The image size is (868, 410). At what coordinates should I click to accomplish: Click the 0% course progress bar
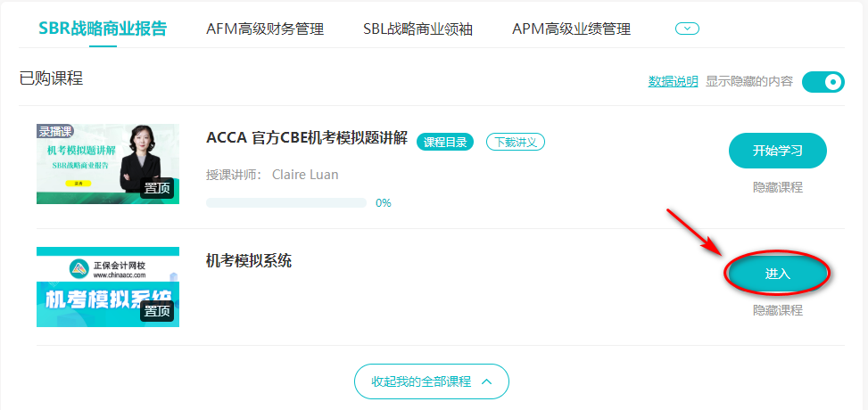(285, 202)
